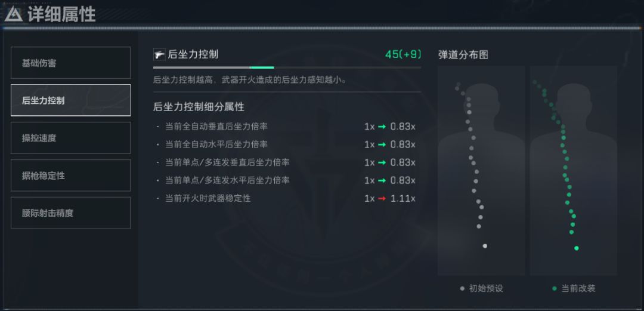Click the 当前单点/多连发水平后坐力倍率 row
The width and height of the screenshot is (644, 311).
pyautogui.click(x=286, y=180)
